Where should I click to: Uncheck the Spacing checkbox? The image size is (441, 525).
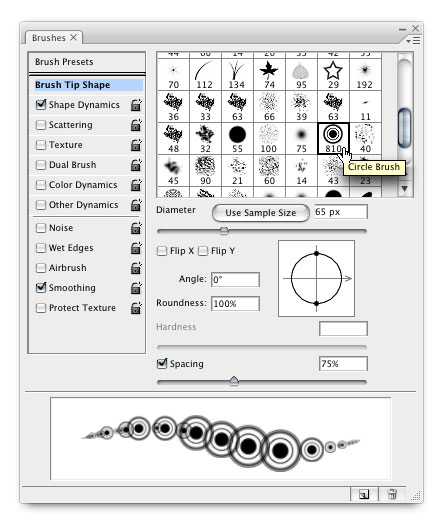162,364
